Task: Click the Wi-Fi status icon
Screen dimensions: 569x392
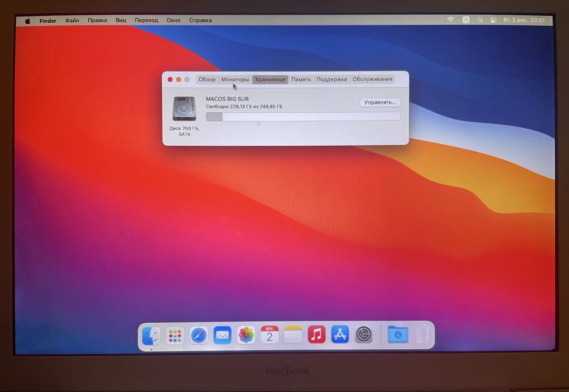Action: coord(450,19)
